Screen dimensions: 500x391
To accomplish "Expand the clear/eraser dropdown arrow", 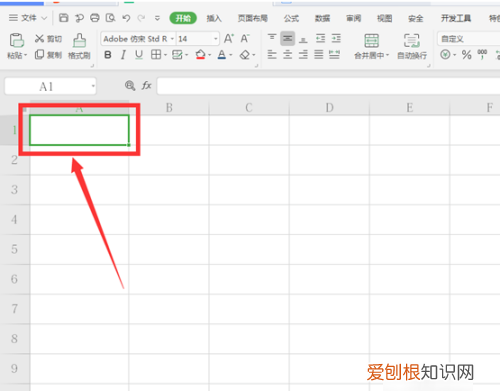I will [x=254, y=55].
